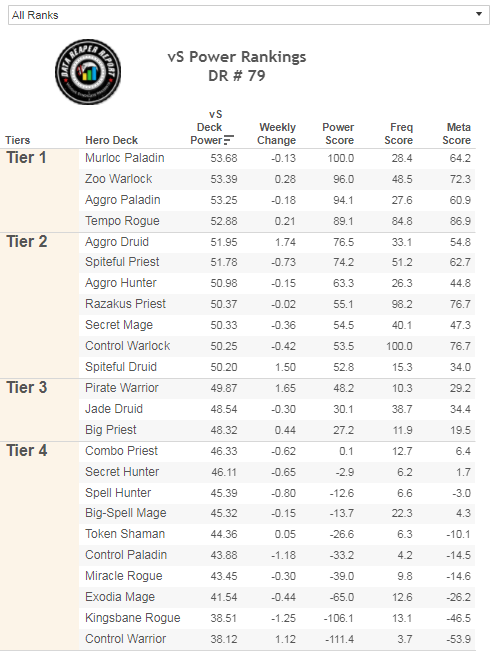Click the Murloc Paladin deck name
The height and width of the screenshot is (655, 498).
124,158
